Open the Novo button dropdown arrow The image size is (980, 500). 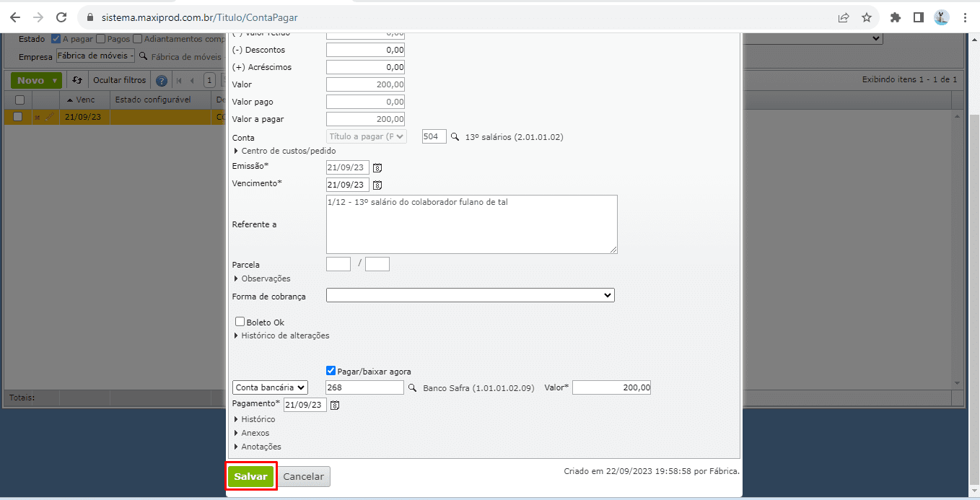coord(55,81)
